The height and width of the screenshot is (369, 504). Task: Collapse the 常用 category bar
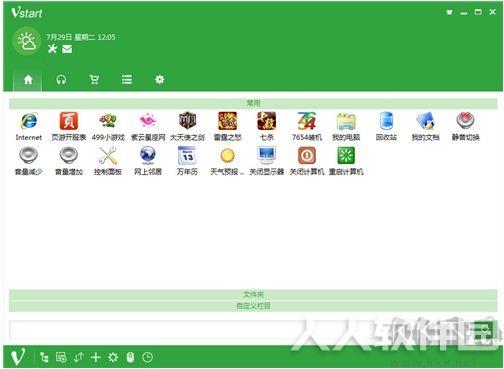[x=253, y=104]
